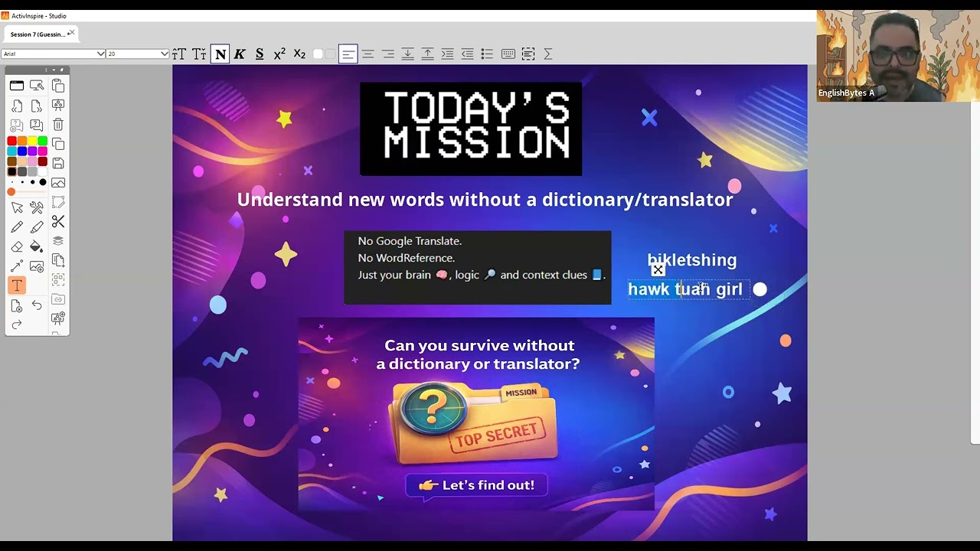
Task: Select the Connector line tool
Action: 17,266
